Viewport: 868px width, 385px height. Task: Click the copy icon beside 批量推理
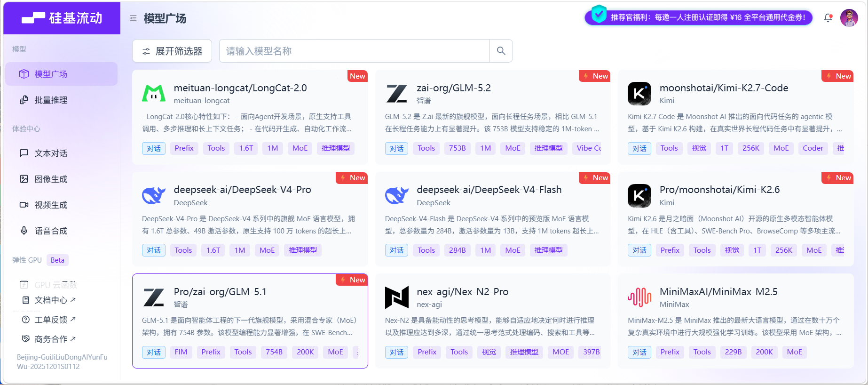[24, 100]
